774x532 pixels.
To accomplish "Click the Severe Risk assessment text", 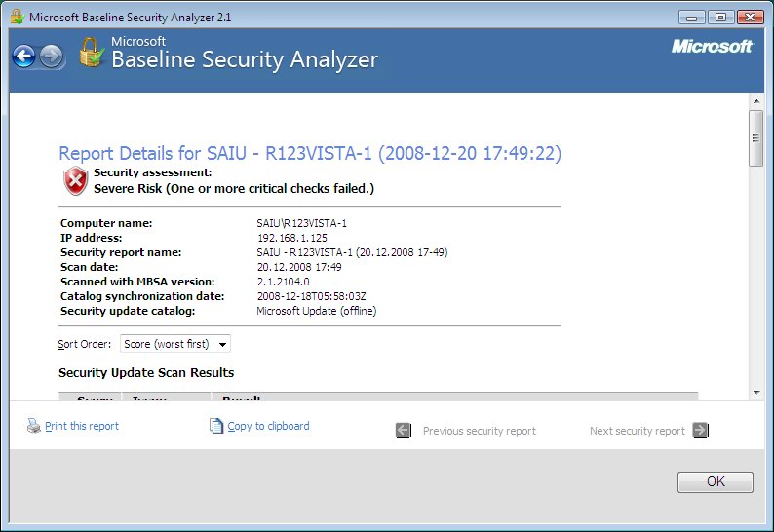I will pyautogui.click(x=234, y=188).
